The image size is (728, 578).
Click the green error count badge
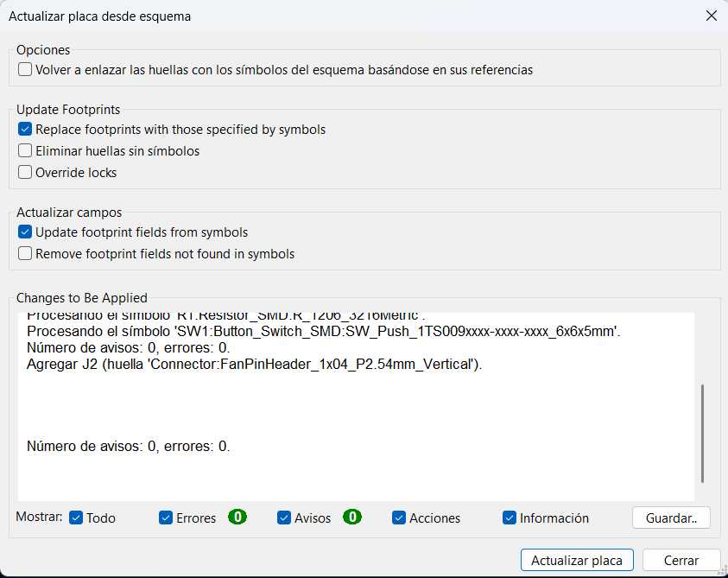pyautogui.click(x=237, y=518)
